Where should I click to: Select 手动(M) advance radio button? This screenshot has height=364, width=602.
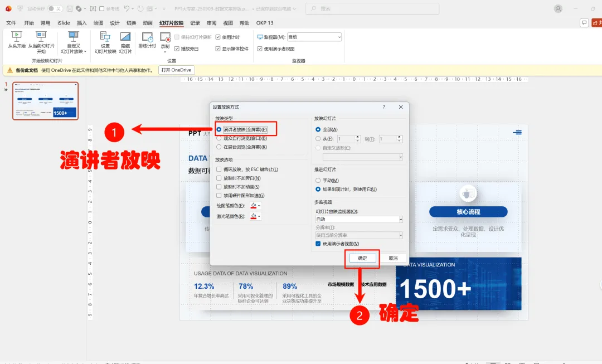click(318, 181)
